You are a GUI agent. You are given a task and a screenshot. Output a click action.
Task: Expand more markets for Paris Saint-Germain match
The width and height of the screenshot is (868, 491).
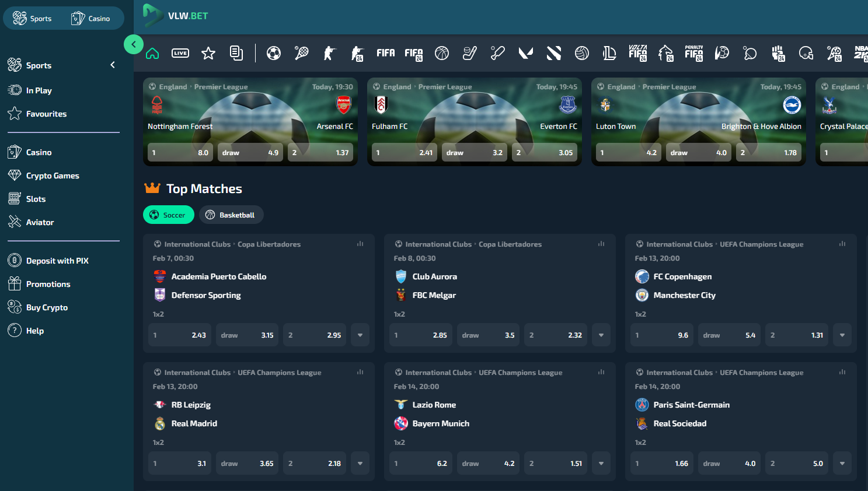pyautogui.click(x=842, y=463)
